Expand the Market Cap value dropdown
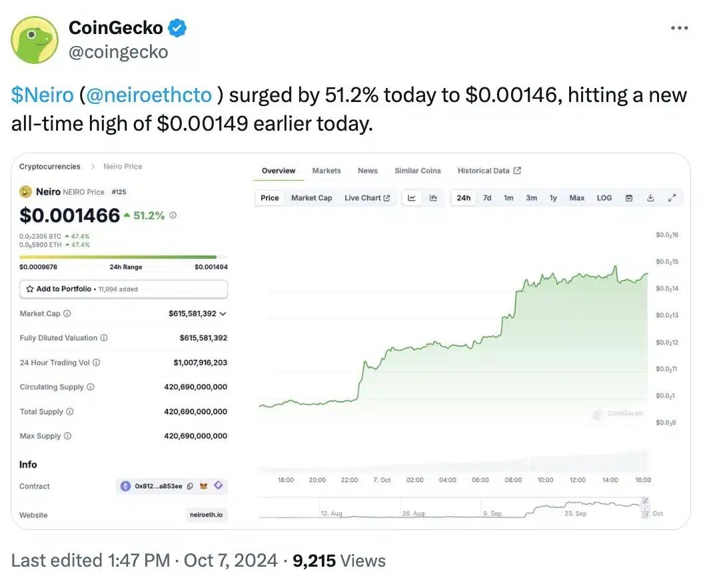The width and height of the screenshot is (705, 588). point(223,313)
